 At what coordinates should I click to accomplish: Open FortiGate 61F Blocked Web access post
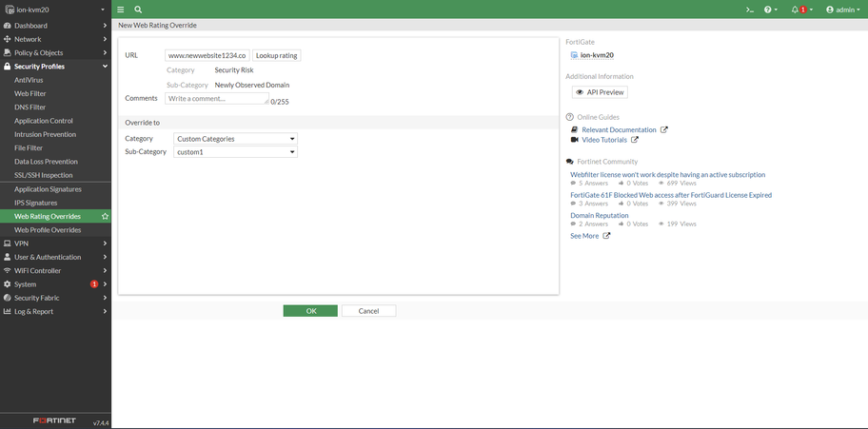[x=671, y=195]
